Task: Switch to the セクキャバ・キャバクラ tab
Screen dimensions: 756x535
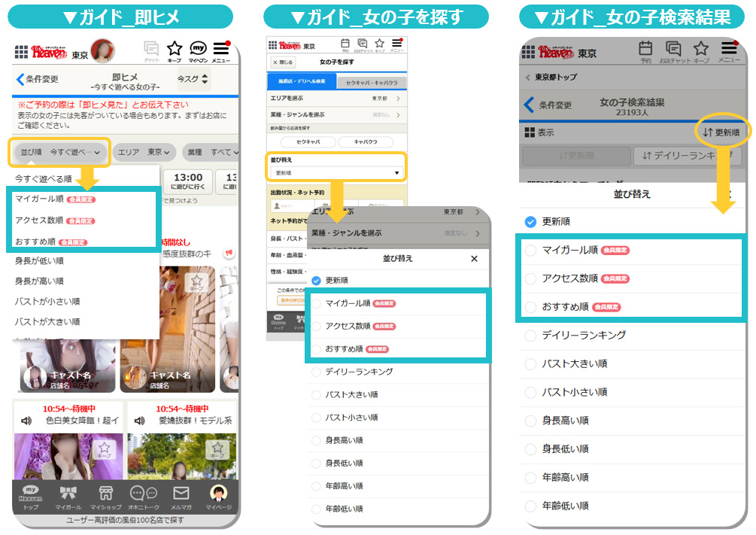Action: [x=371, y=81]
